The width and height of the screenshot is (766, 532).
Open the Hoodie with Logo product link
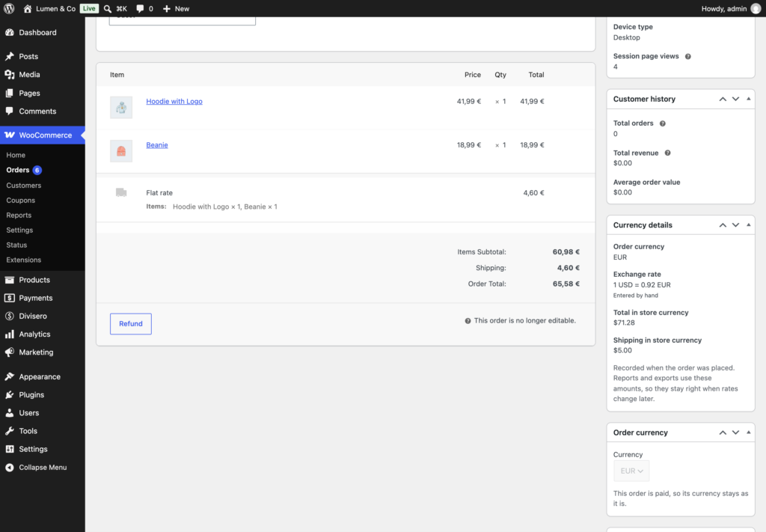tap(174, 101)
